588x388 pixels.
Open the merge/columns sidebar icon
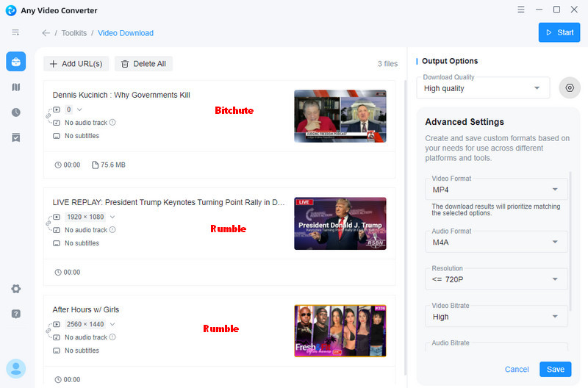click(15, 87)
